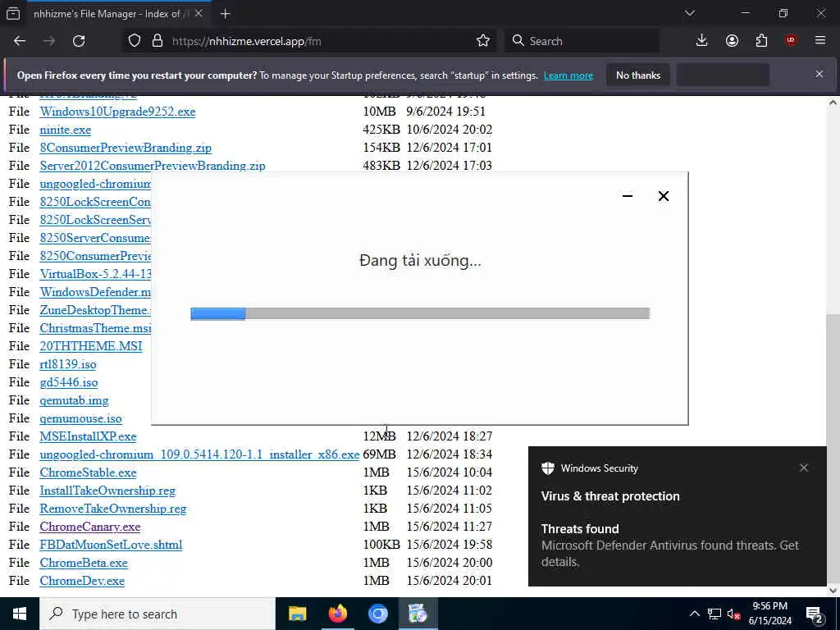Download ChromeDev.exe file

[x=82, y=582]
